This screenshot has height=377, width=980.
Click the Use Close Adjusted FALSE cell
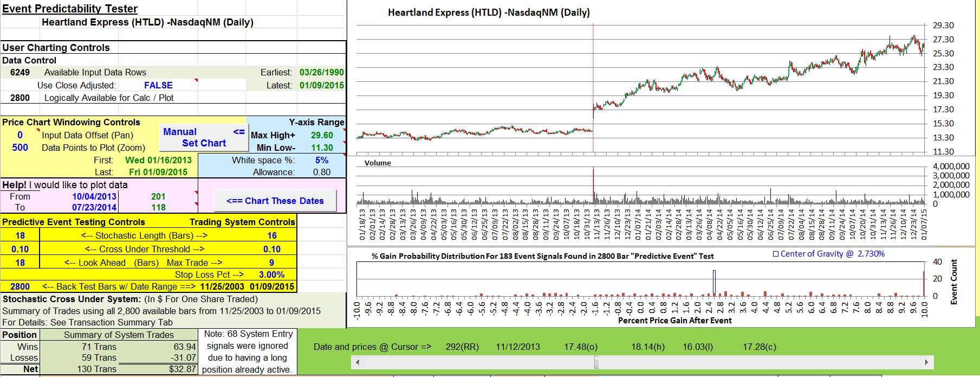click(x=158, y=85)
